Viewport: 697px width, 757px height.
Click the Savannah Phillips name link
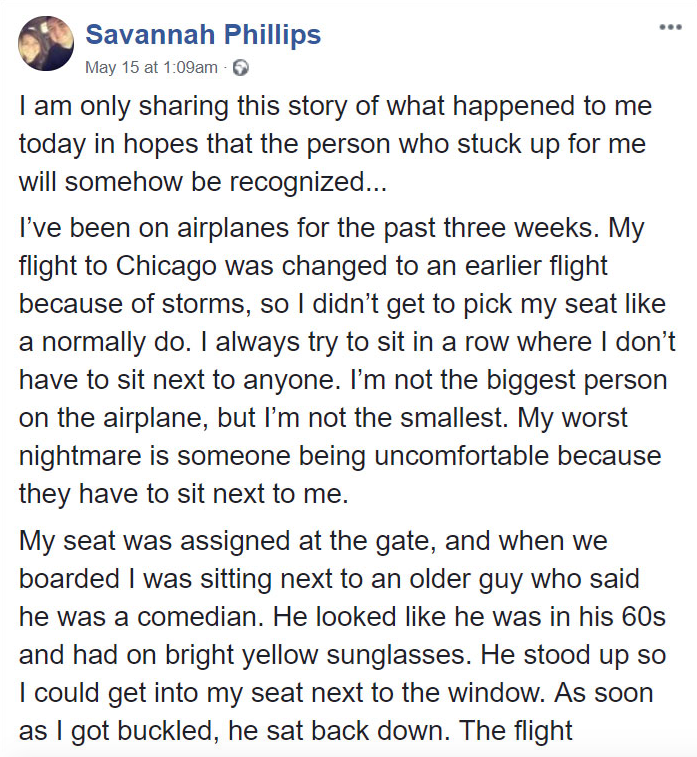tap(203, 35)
